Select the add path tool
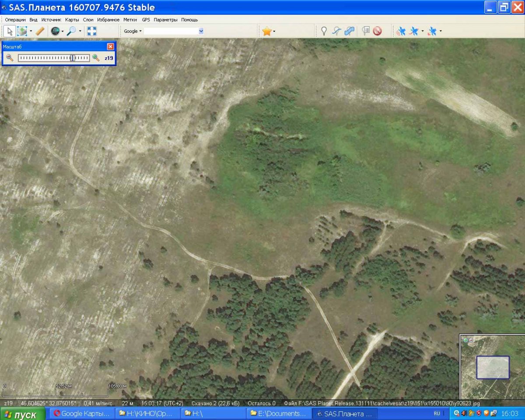The width and height of the screenshot is (525, 420). coord(336,31)
